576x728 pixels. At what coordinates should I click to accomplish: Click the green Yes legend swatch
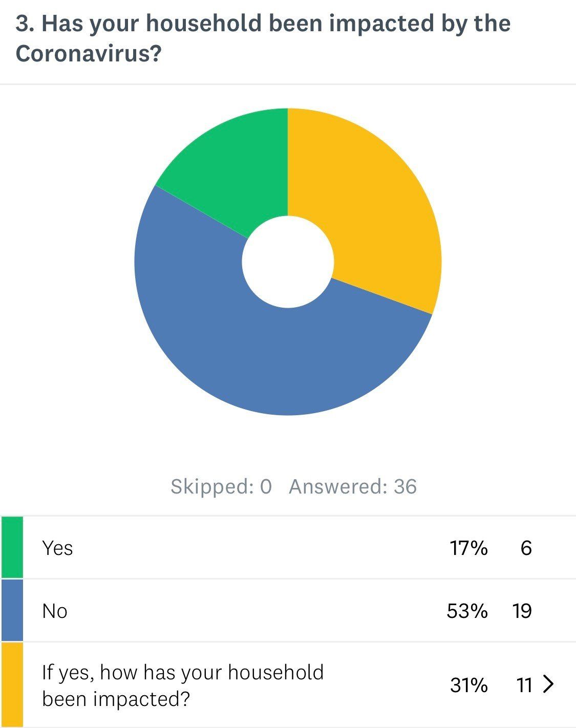coord(12,547)
